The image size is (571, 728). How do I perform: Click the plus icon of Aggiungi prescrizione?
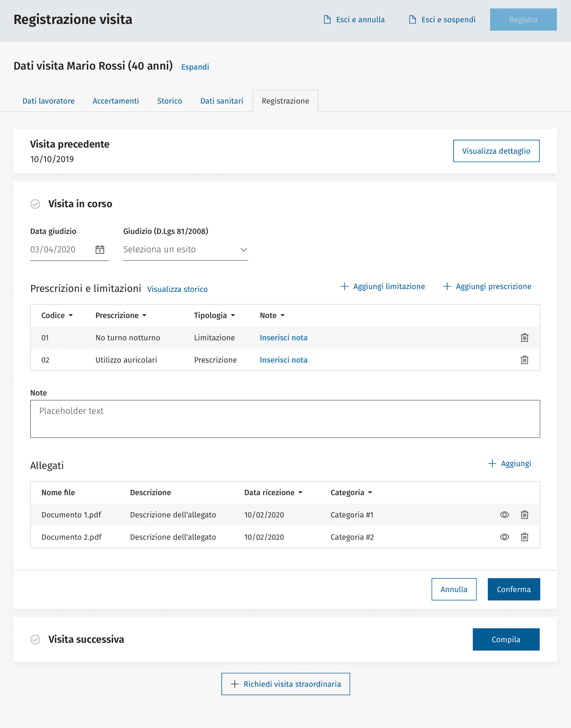447,287
